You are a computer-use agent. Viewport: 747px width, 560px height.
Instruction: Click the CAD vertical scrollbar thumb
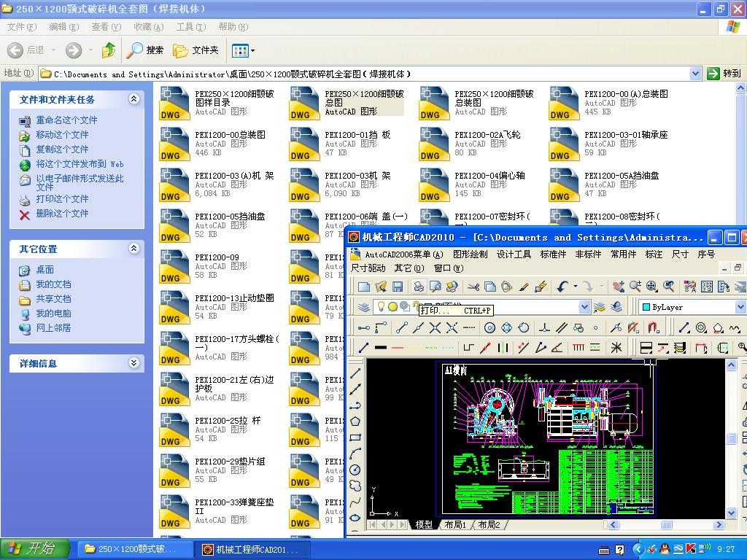pos(731,438)
